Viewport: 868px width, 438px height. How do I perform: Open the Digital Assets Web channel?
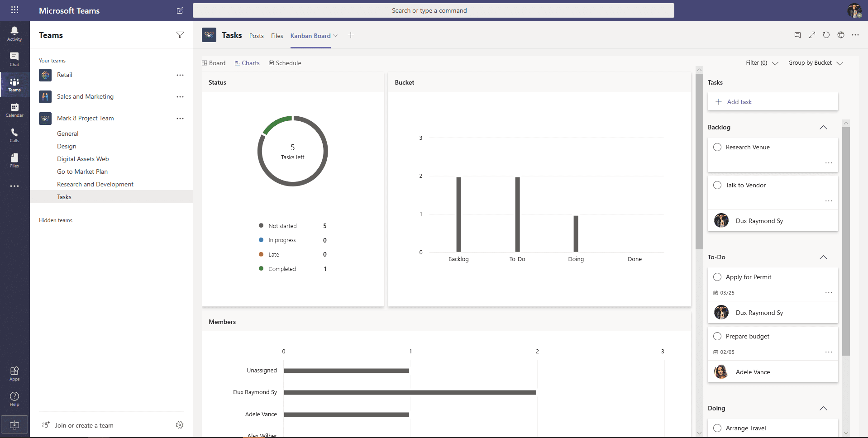click(x=83, y=159)
